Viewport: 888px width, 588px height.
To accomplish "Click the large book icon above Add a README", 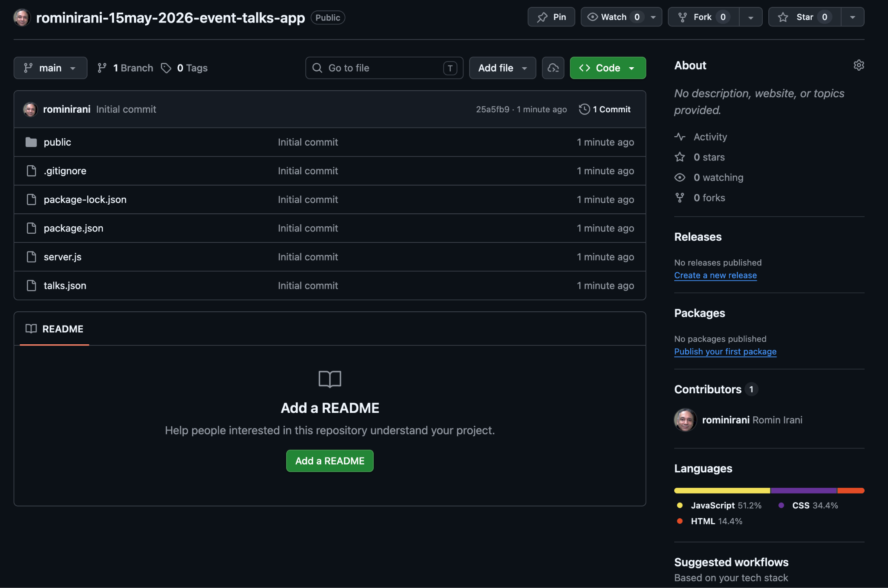I will tap(330, 379).
